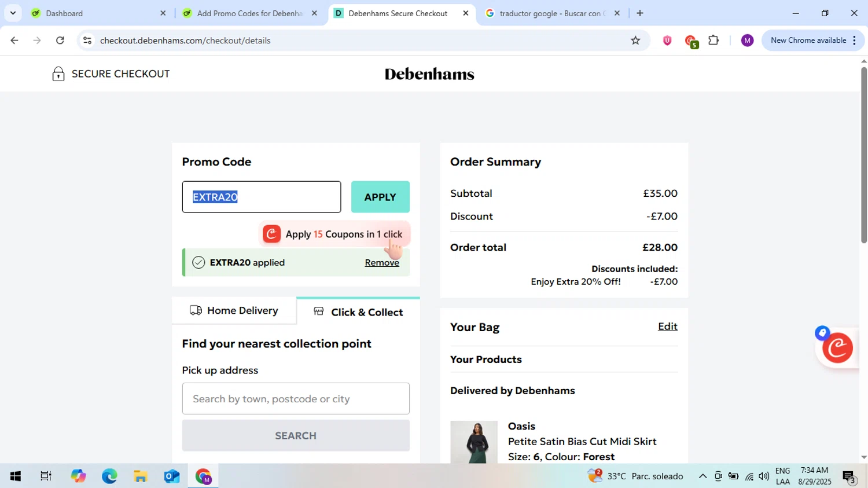This screenshot has height=488, width=868.
Task: Go back to previous page
Action: tap(14, 41)
